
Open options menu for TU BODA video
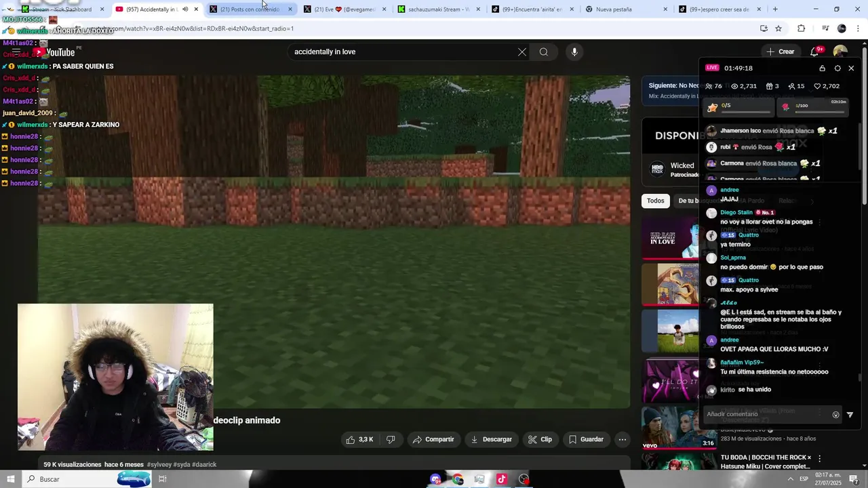[819, 458]
